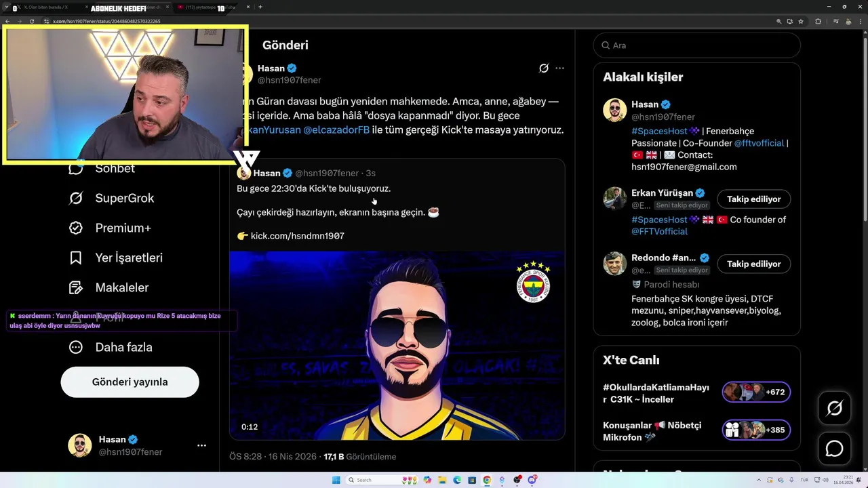Open the kick.com/hsndmn1907 link

(x=298, y=236)
